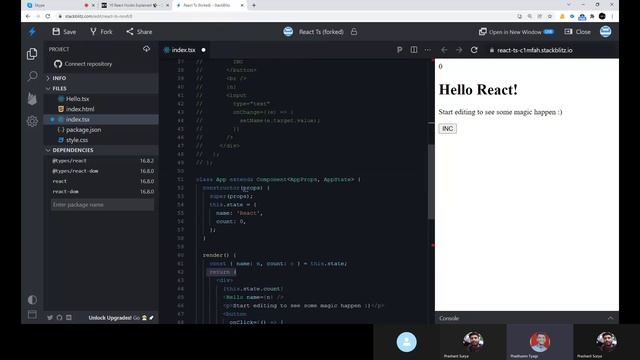Select the @types/react-dom dependency
Viewport: 640px width, 360px height.
102,171
